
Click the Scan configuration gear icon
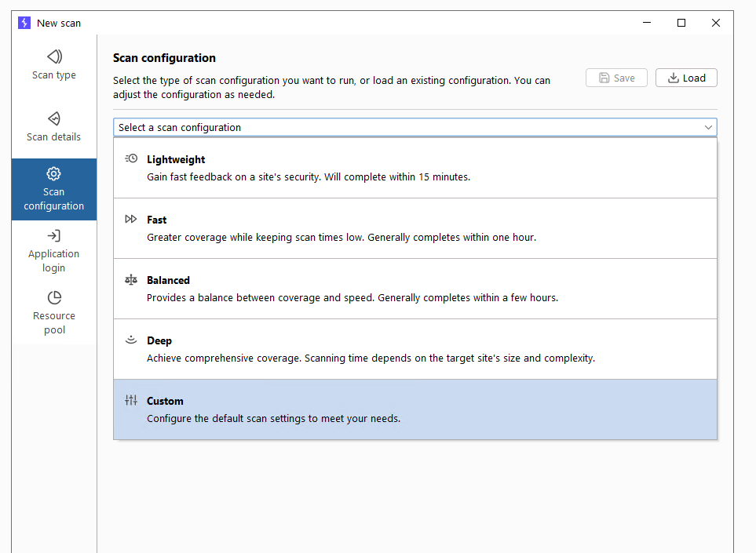(x=54, y=173)
